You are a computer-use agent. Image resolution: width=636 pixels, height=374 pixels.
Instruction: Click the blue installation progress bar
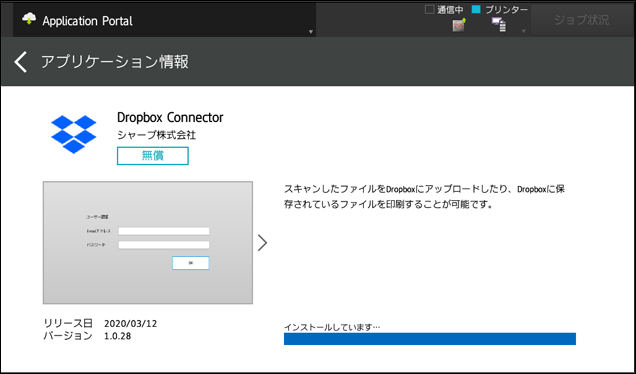click(430, 339)
